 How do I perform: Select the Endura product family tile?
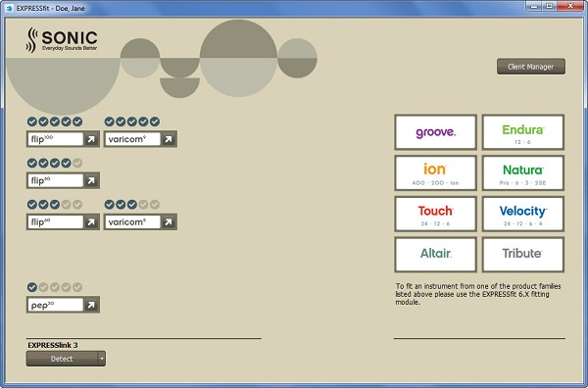(x=523, y=132)
